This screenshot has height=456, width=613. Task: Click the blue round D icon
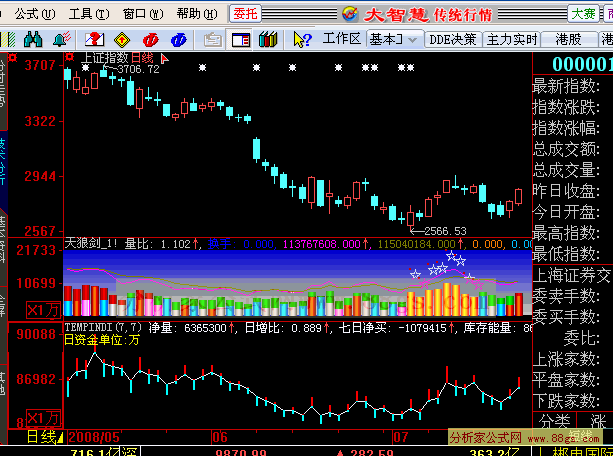[x=179, y=39]
